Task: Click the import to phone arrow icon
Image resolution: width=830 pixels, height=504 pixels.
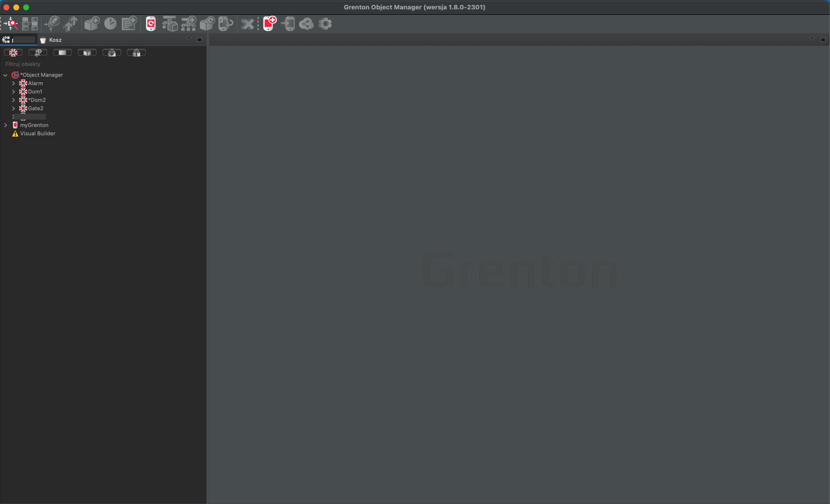Action: [x=288, y=23]
